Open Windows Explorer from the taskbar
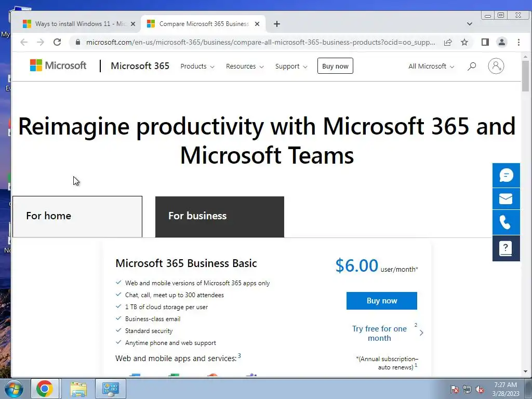Image resolution: width=532 pixels, height=399 pixels. pos(78,389)
